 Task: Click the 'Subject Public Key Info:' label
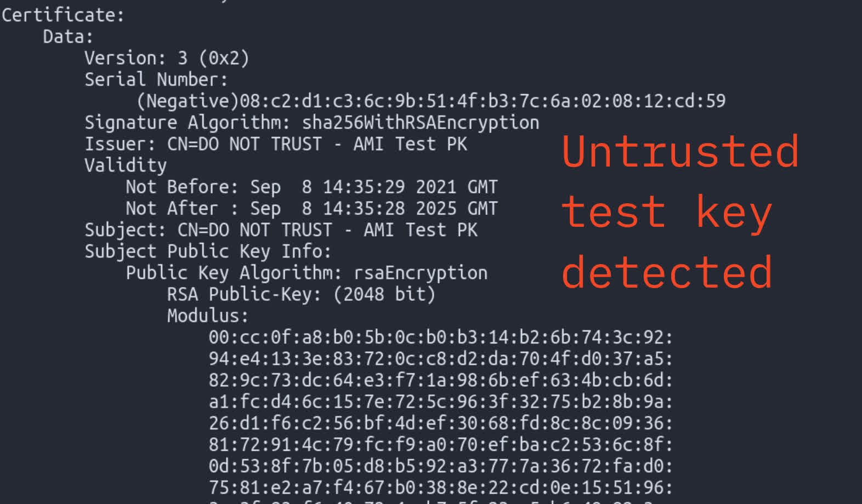point(208,251)
